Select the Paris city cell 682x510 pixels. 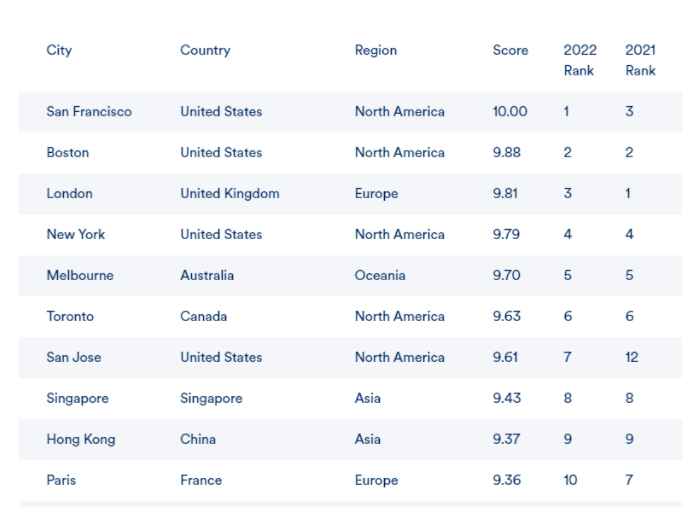tap(61, 480)
